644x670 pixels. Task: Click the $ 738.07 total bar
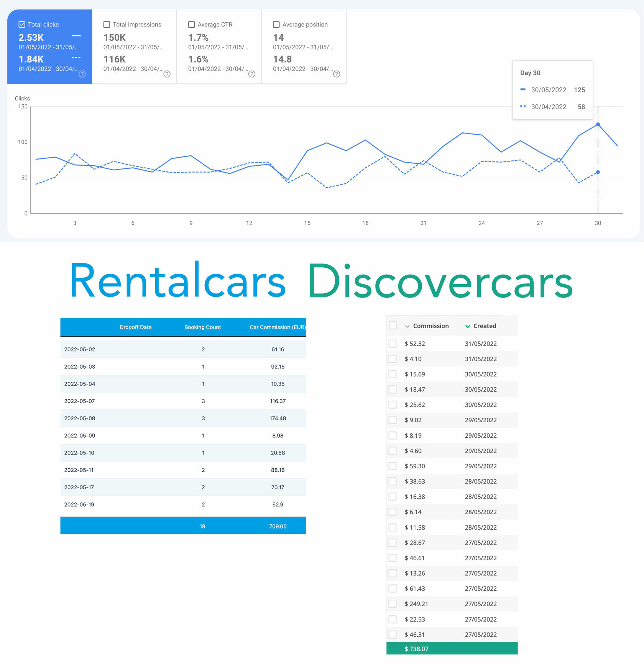click(x=452, y=649)
